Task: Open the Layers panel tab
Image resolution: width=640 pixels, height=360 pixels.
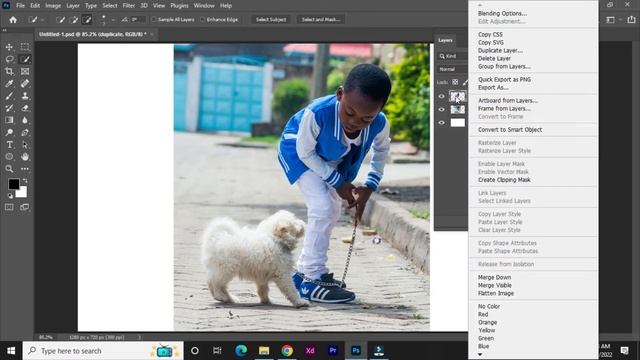Action: point(445,40)
